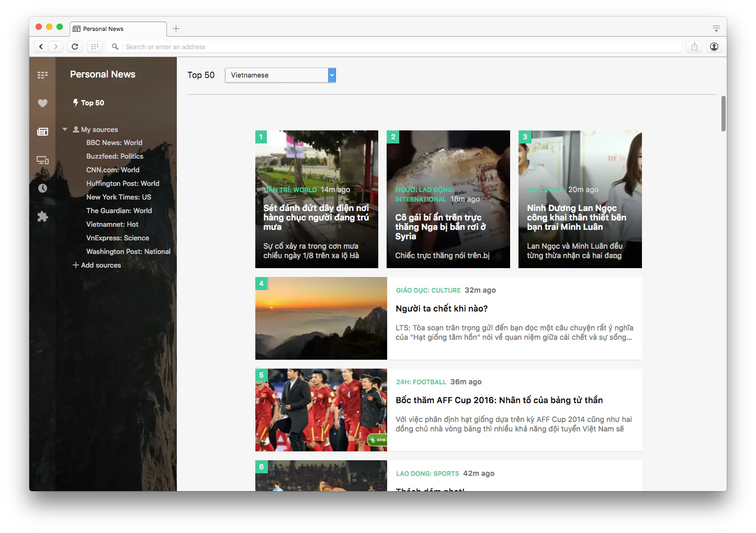Go forward with the toolbar forward arrow
This screenshot has width=756, height=533.
[55, 47]
